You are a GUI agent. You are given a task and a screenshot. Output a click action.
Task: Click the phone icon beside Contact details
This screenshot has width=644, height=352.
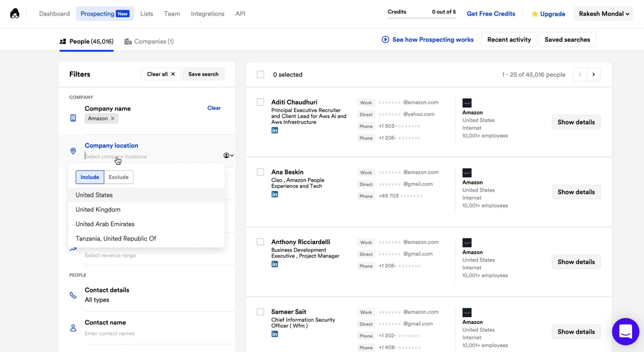[x=73, y=295]
